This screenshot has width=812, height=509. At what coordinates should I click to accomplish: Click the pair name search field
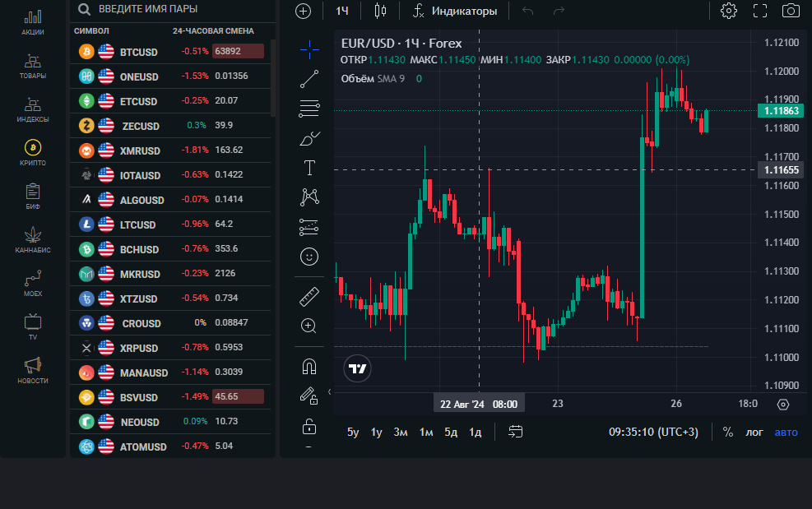[x=173, y=10]
